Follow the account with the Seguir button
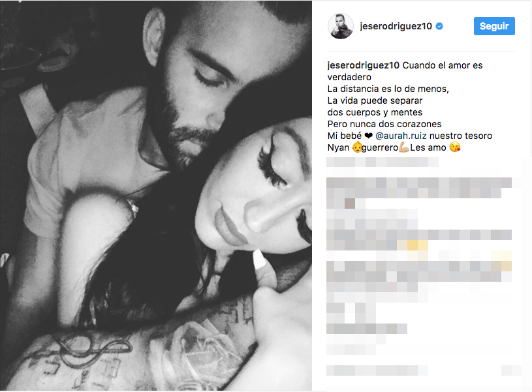532x392 pixels. coord(494,26)
